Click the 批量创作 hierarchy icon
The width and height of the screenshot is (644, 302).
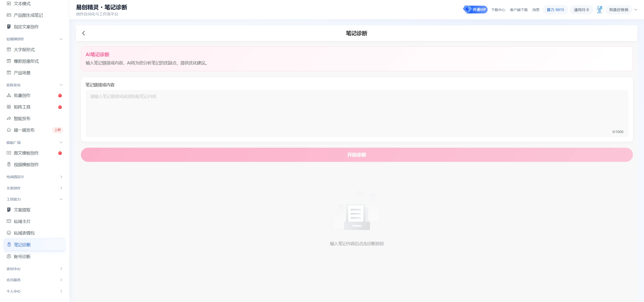(9, 95)
